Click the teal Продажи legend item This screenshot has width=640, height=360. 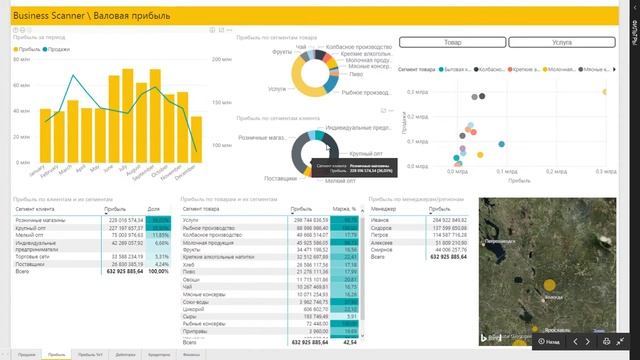(56, 49)
